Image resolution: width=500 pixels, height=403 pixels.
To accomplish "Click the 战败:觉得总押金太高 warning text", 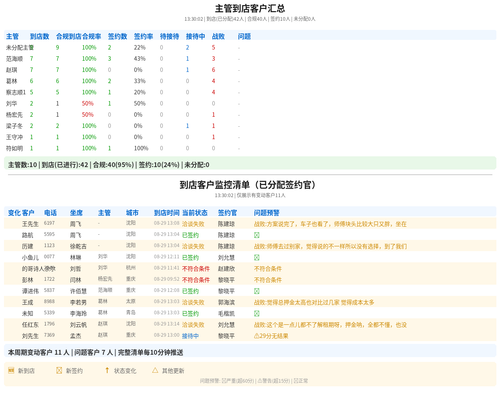I will coord(314,302).
